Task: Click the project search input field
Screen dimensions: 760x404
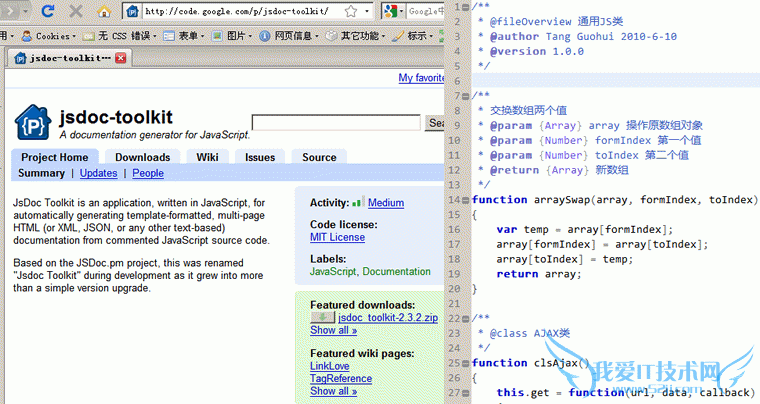Action: click(x=336, y=123)
